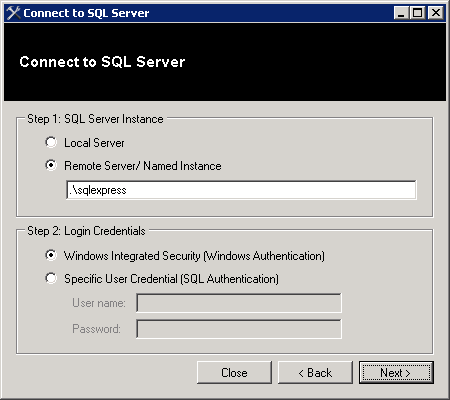Choose Remote Server/ Named Instance option
The image size is (450, 400).
pos(51,165)
